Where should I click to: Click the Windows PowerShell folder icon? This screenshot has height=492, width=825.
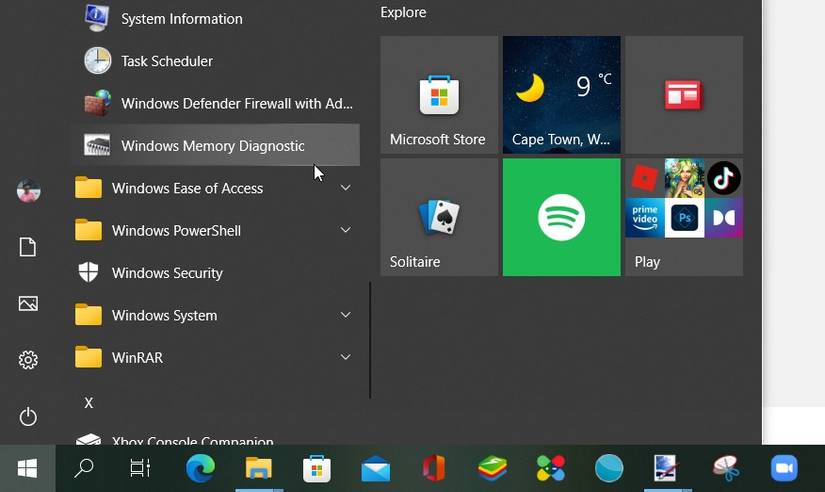pos(88,230)
